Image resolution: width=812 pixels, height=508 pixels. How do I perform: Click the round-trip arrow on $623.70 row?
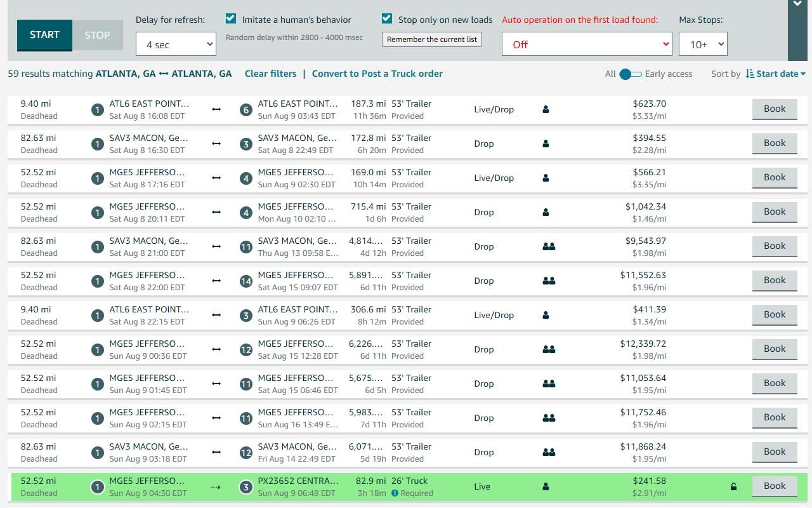(216, 110)
